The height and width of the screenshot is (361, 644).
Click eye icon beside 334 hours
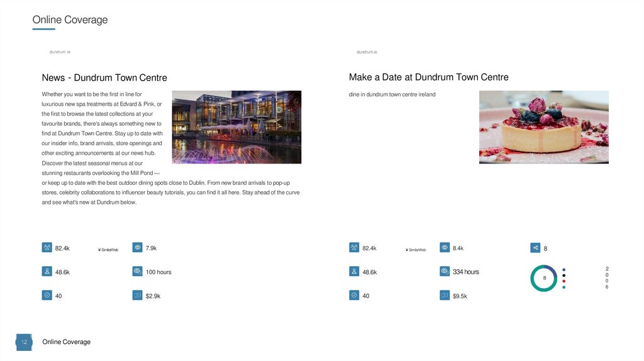(x=445, y=271)
